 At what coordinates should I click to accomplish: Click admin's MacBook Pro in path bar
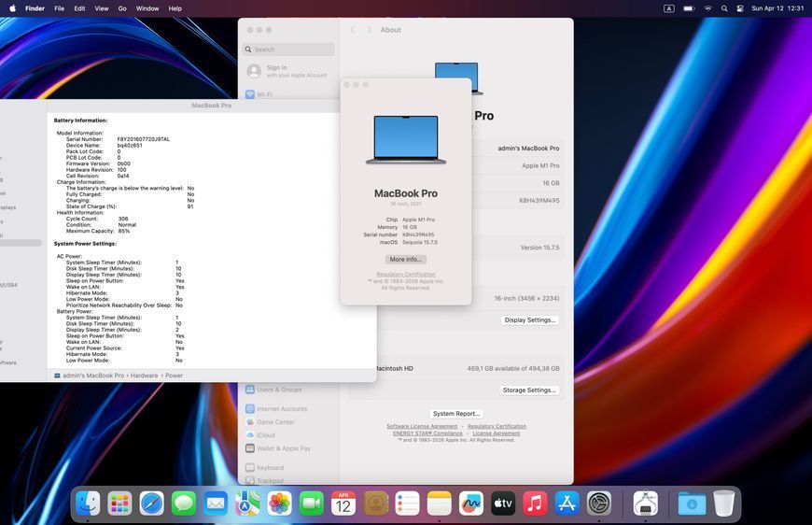pos(89,376)
